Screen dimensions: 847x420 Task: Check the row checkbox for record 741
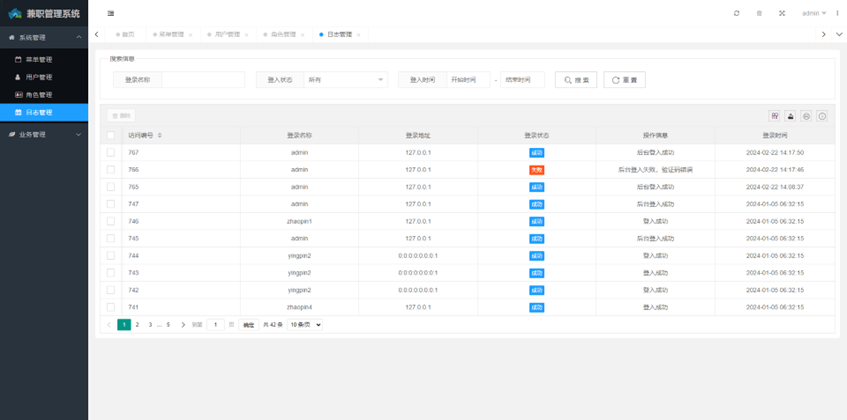(111, 307)
